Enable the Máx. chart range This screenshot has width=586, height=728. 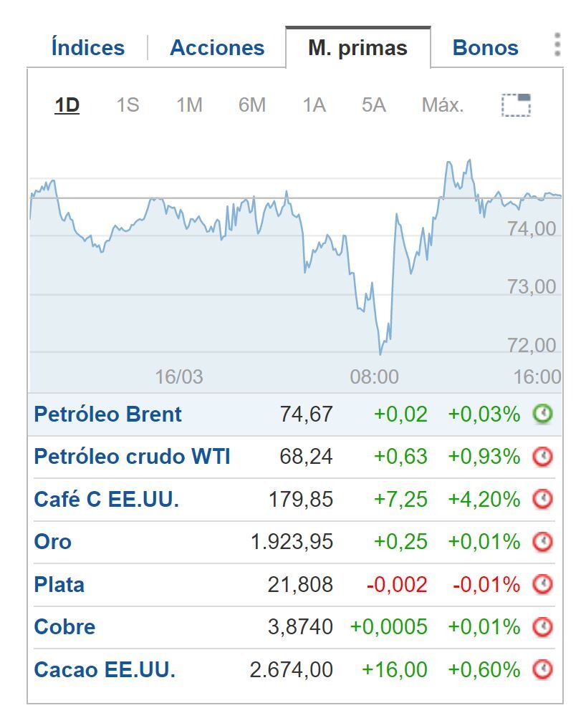click(442, 105)
